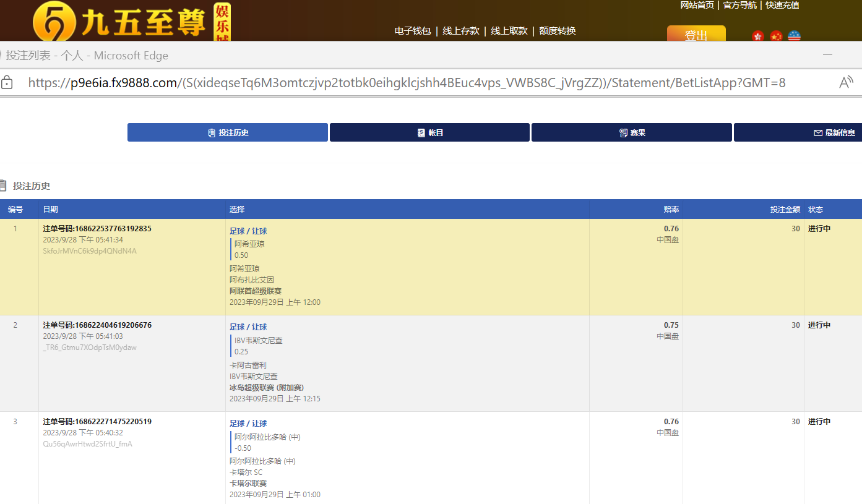Click the clipboard icon beside 投注历史 heading
Viewport: 862px width, 504px height.
[x=3, y=186]
